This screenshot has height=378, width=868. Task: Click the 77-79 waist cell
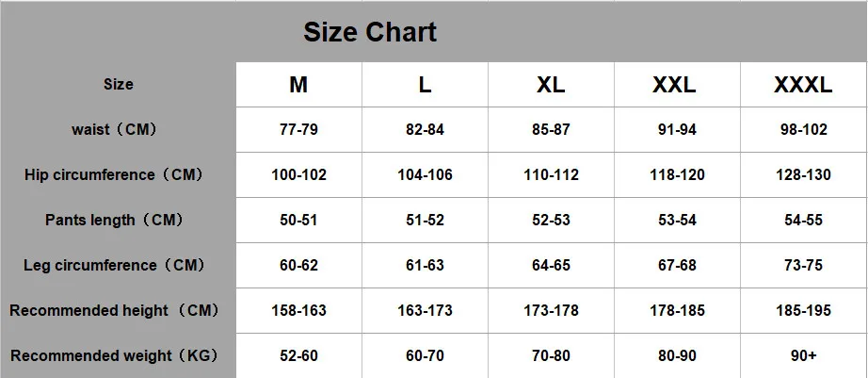(299, 130)
